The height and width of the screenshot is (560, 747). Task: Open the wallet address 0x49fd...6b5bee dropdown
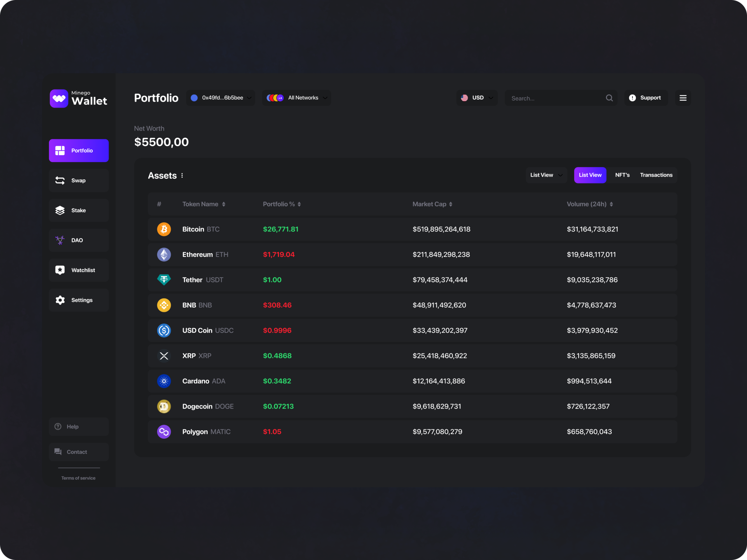tap(221, 98)
